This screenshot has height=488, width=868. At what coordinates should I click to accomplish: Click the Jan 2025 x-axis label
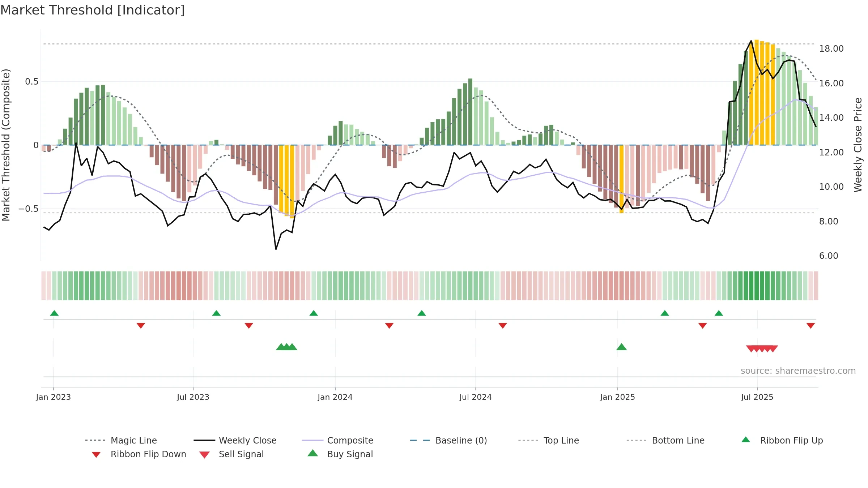(618, 397)
